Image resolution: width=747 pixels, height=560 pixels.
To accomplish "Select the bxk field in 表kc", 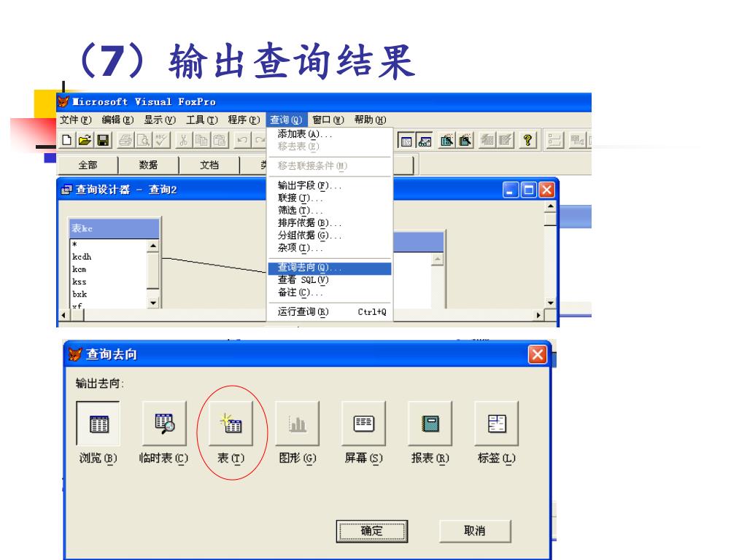I will (108, 295).
